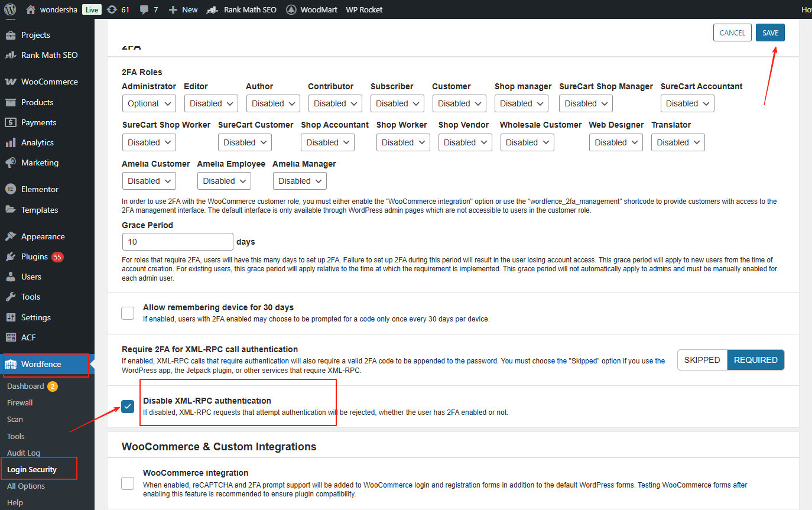This screenshot has height=510, width=812.
Task: Click the Plugins plug icon in sidebar
Action: click(10, 256)
